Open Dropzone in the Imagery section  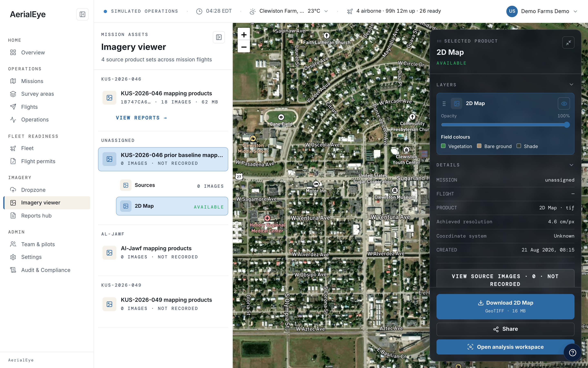tap(47, 190)
